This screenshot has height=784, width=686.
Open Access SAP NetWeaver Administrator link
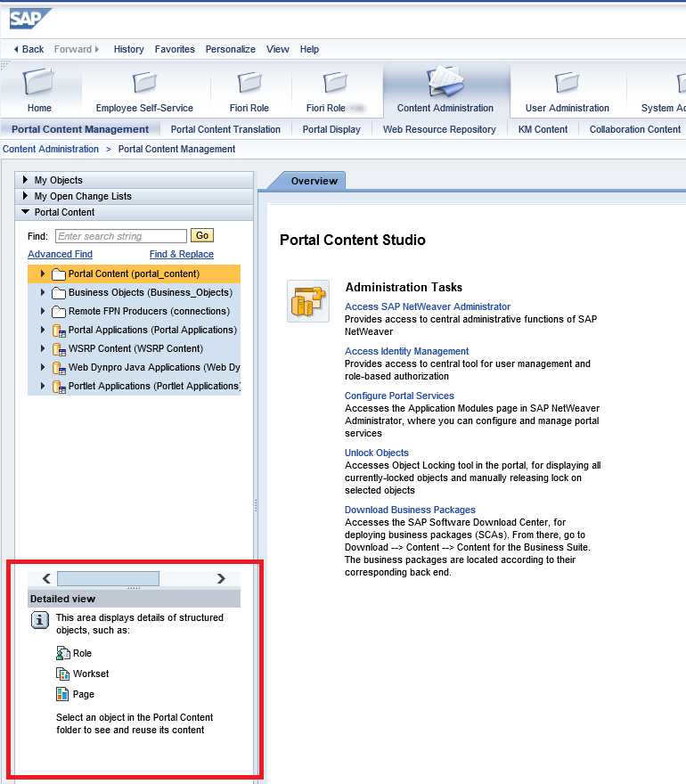point(428,306)
